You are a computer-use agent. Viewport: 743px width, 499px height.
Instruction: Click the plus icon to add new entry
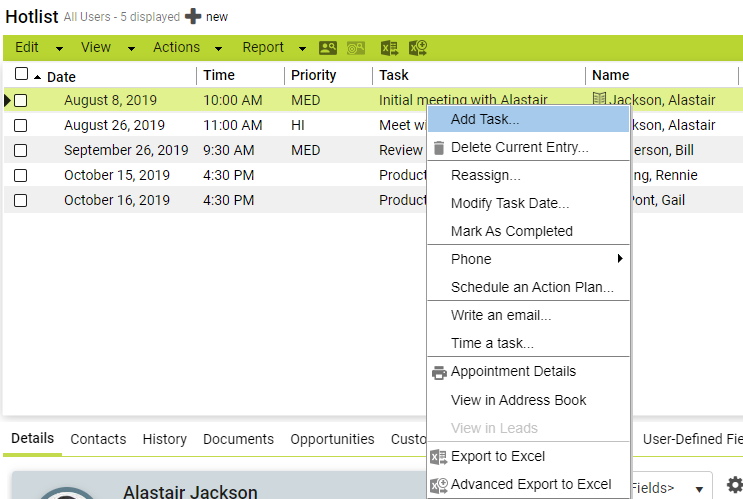pyautogui.click(x=193, y=16)
